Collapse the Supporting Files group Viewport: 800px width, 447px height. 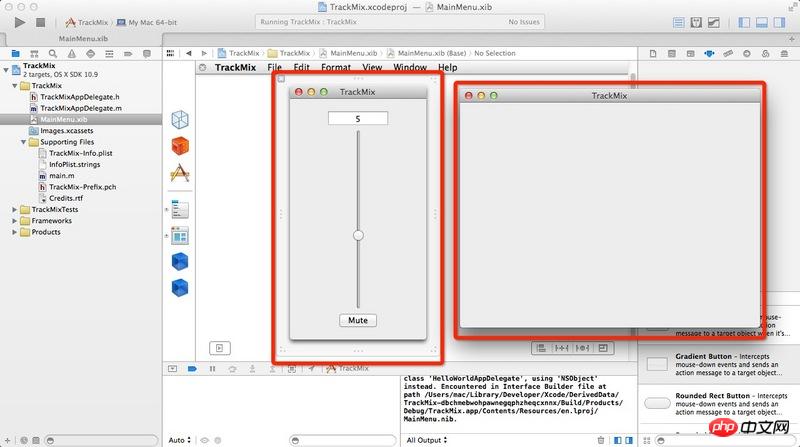[x=23, y=142]
